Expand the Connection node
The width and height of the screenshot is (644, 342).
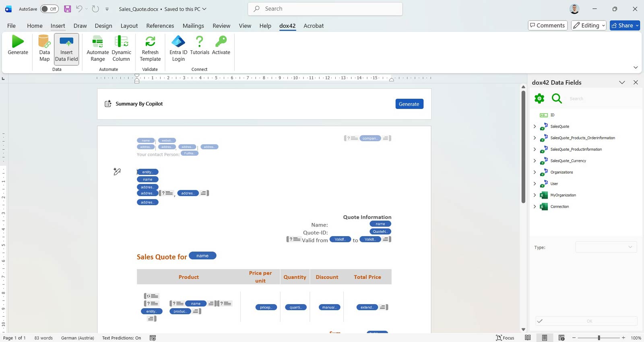pos(535,206)
